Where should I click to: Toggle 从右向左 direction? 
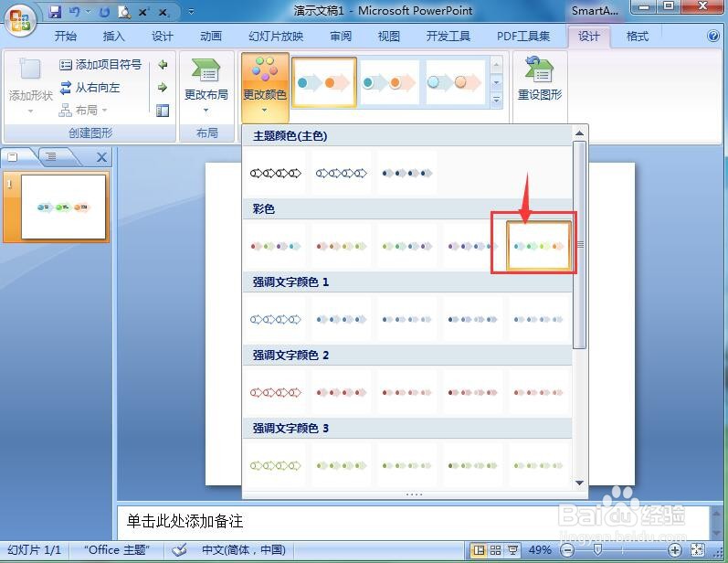point(90,88)
